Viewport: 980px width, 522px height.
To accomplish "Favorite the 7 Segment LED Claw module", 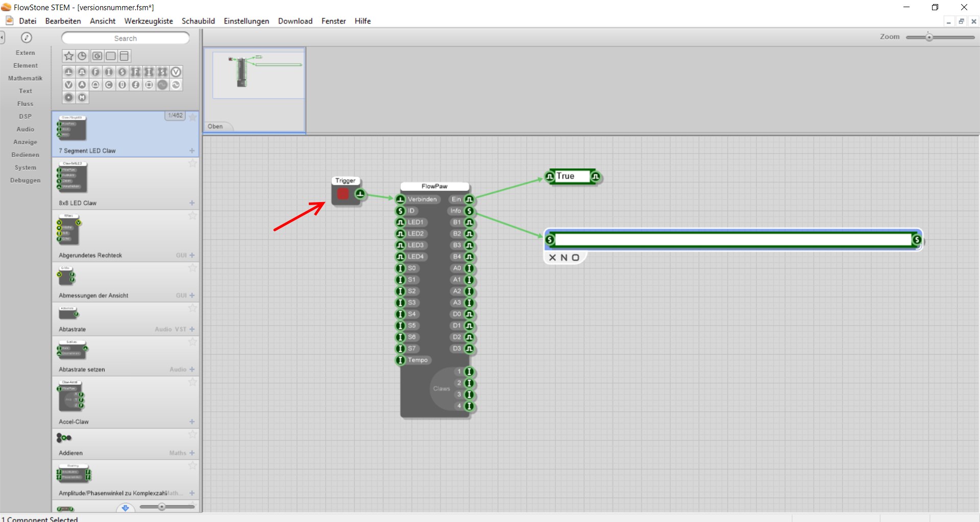I will [192, 117].
